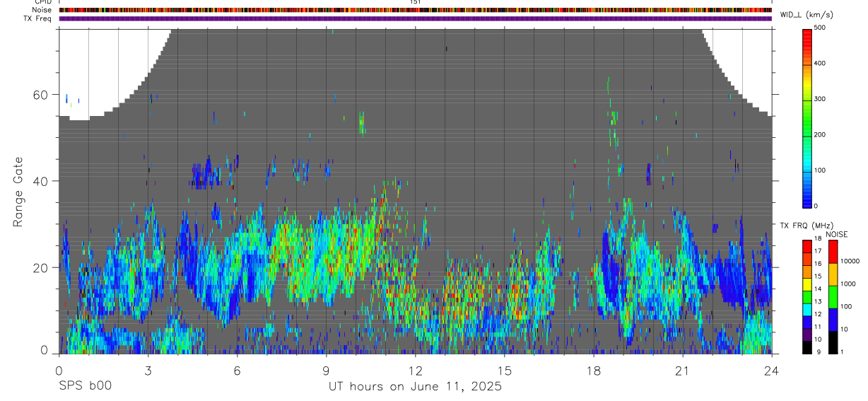Click the 300 tick on the width colorbar
Screen dimensions: 868x401
point(821,99)
